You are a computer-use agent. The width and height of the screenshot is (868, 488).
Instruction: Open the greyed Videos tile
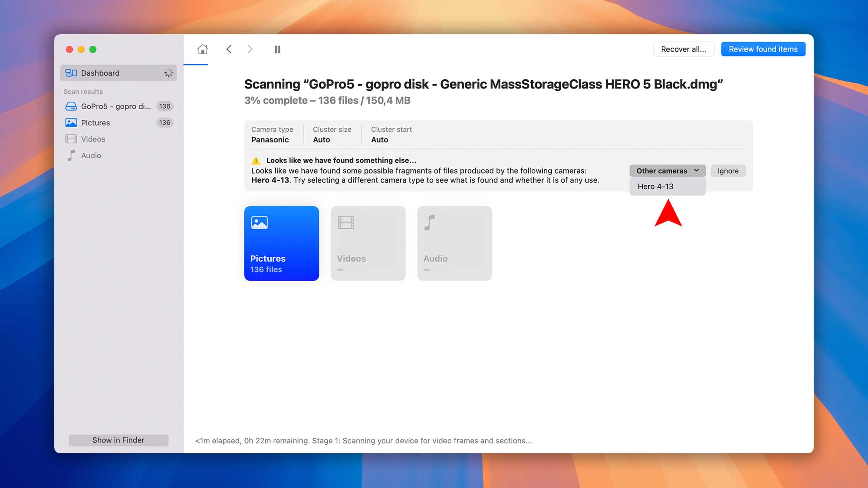click(x=368, y=243)
